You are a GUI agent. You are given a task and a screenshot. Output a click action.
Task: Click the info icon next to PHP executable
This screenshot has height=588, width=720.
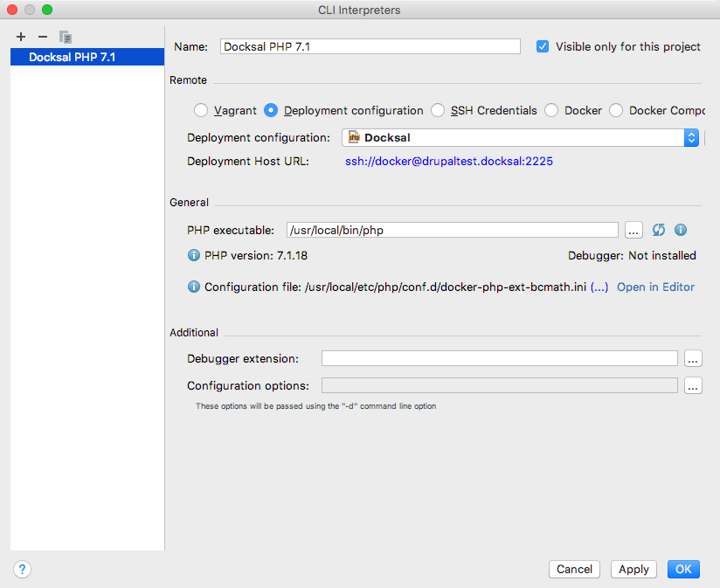[x=681, y=230]
